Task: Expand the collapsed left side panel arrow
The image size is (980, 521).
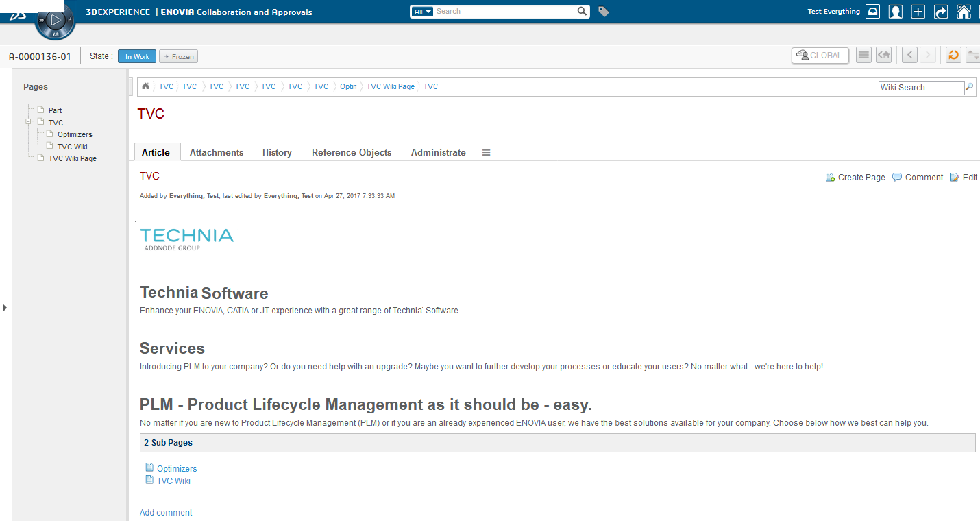Action: pos(5,308)
